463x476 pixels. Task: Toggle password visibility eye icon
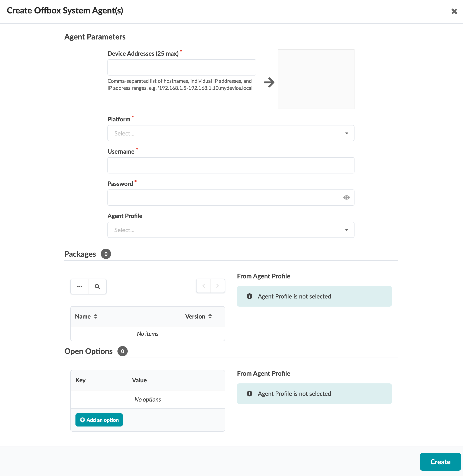[x=346, y=197]
